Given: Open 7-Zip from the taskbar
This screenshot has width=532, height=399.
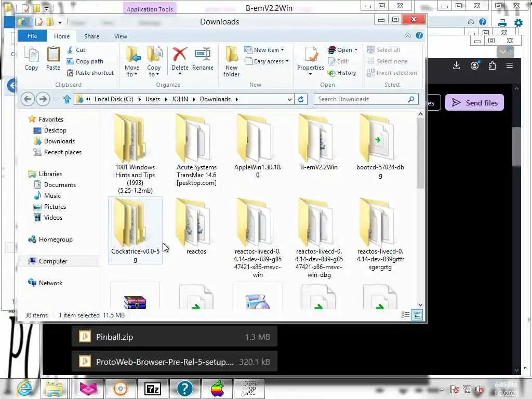Looking at the screenshot, I should (152, 389).
